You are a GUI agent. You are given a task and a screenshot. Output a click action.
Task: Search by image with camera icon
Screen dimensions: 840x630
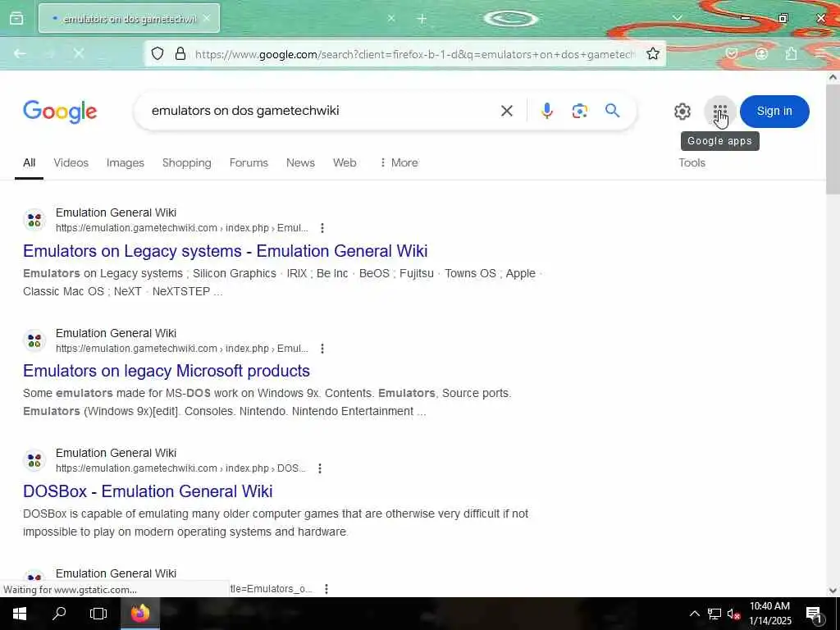pos(580,111)
